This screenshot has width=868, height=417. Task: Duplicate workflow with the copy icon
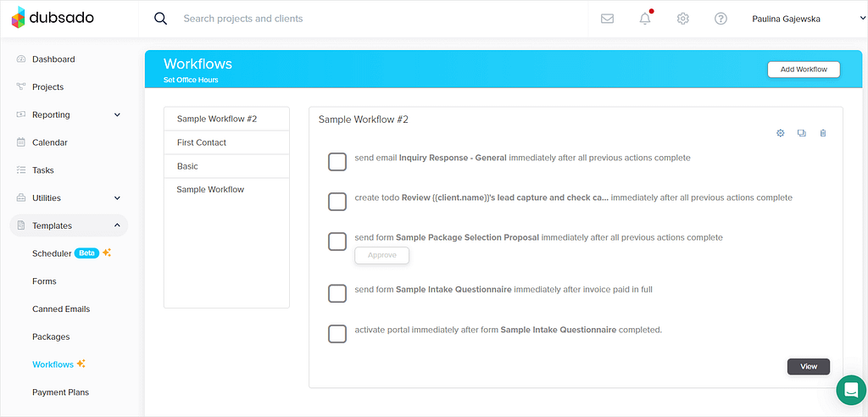pos(802,133)
